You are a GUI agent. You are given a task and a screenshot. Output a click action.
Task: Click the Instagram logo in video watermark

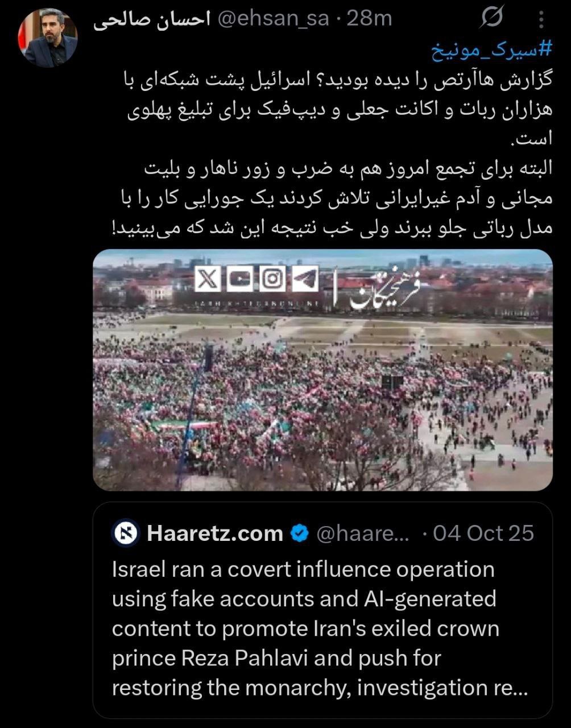coord(272,279)
